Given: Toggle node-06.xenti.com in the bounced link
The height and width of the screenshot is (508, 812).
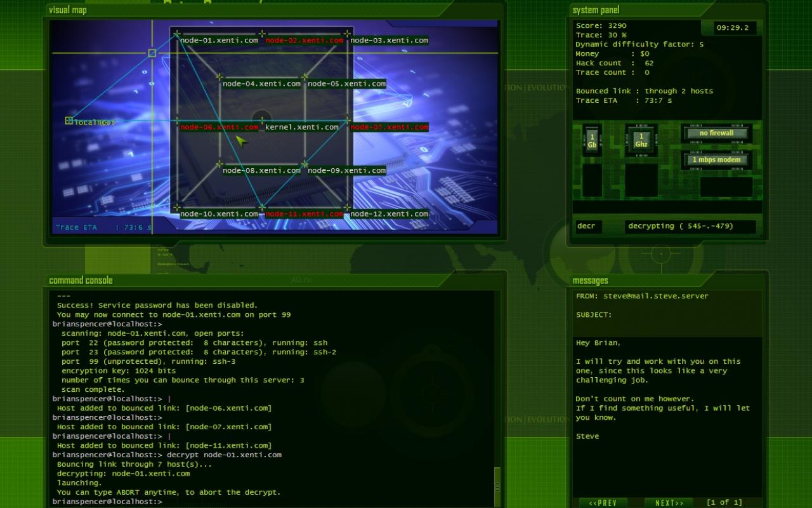Looking at the screenshot, I should (219, 127).
